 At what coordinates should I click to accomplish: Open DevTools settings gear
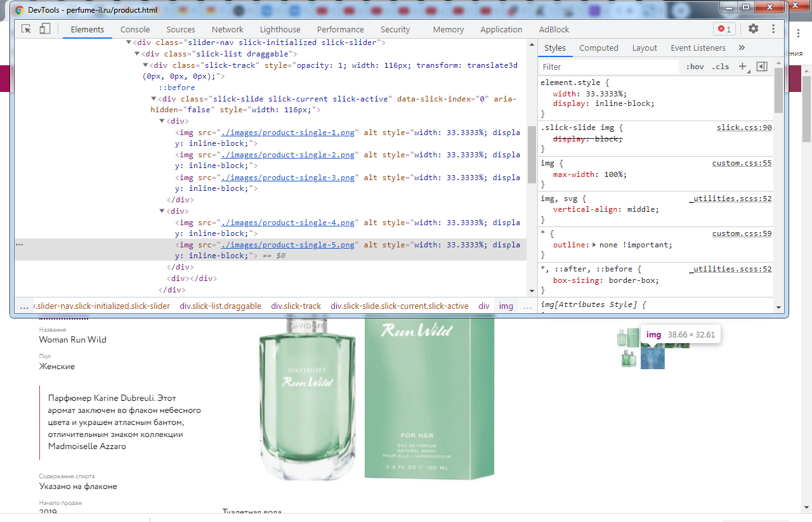pyautogui.click(x=753, y=29)
